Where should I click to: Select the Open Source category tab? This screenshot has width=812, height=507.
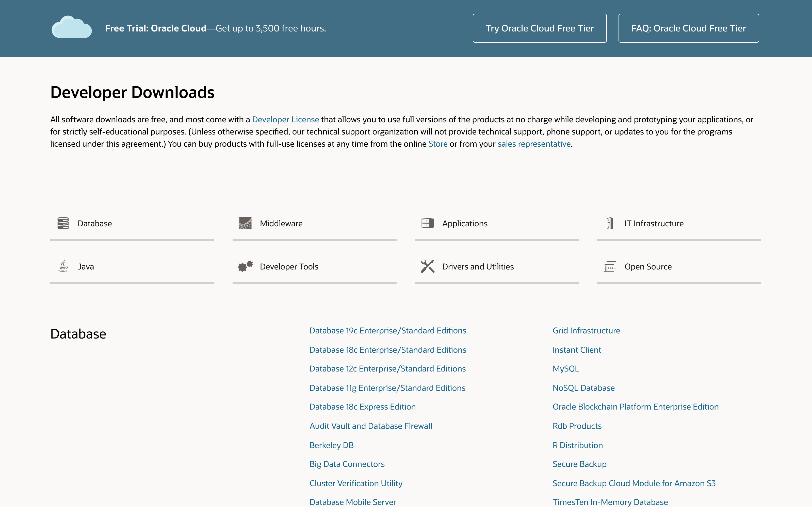679,267
